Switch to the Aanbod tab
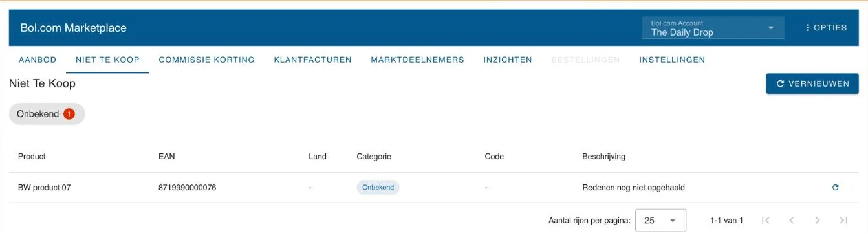The height and width of the screenshot is (233, 868). [38, 60]
